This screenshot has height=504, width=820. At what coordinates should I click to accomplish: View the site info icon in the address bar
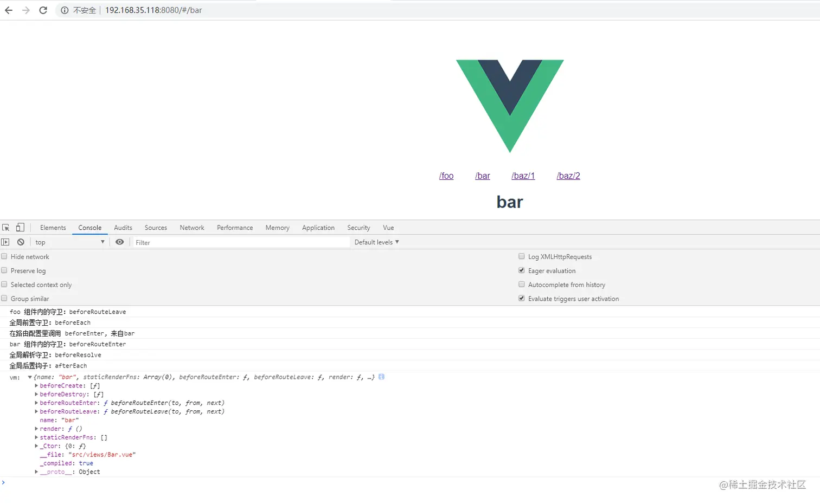[x=65, y=10]
